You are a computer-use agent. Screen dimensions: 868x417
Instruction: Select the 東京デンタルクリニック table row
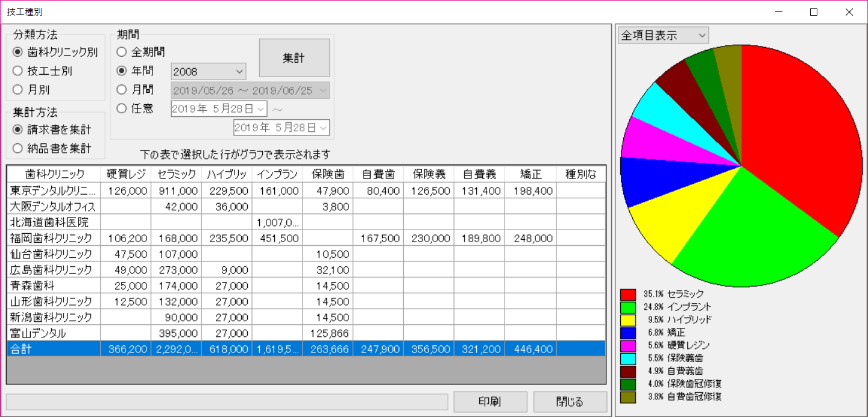(x=53, y=191)
